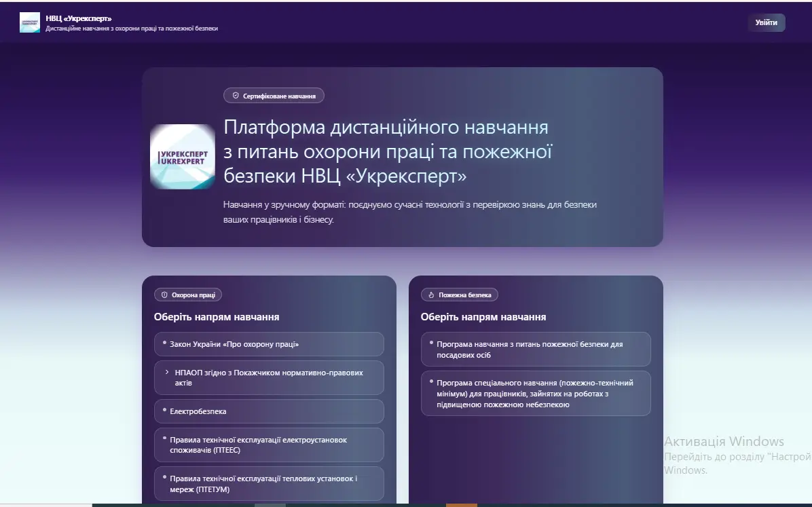Click the shield icon in Сертифіковане навчання badge
Screen dimensions: 812x507
[x=236, y=96]
